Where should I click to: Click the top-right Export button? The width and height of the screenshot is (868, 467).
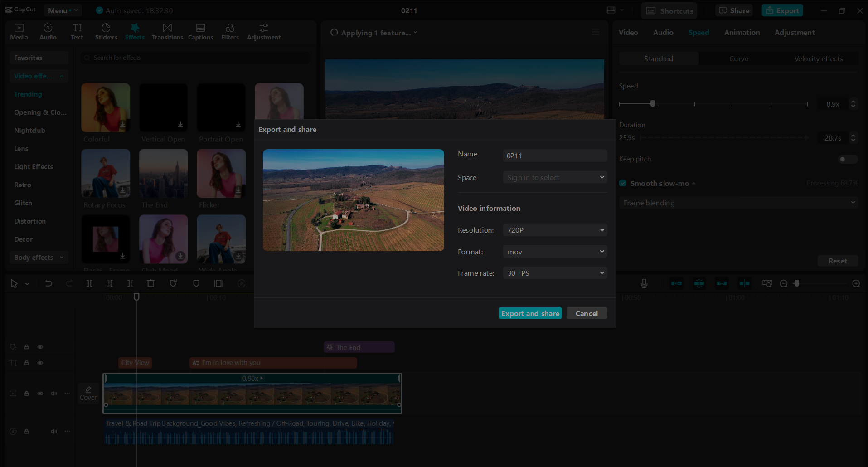pos(782,10)
